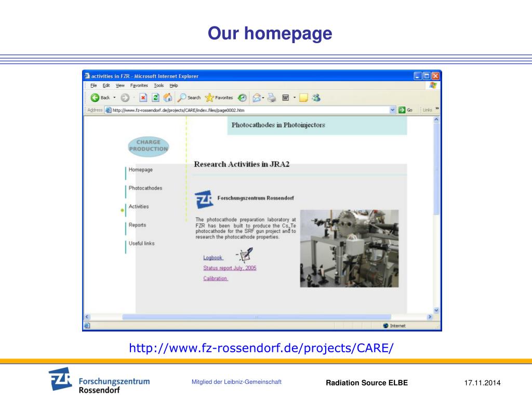The image size is (532, 399).
Task: Print the page with printer icon
Action: click(271, 98)
